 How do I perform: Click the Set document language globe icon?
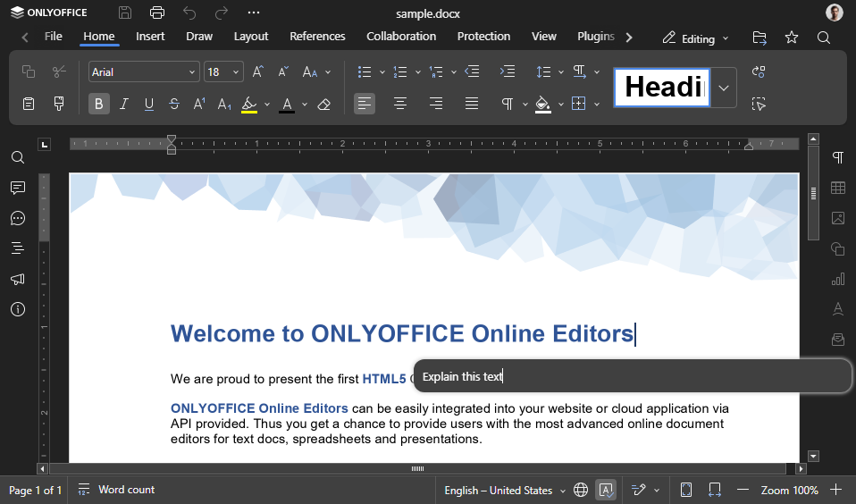(x=581, y=490)
